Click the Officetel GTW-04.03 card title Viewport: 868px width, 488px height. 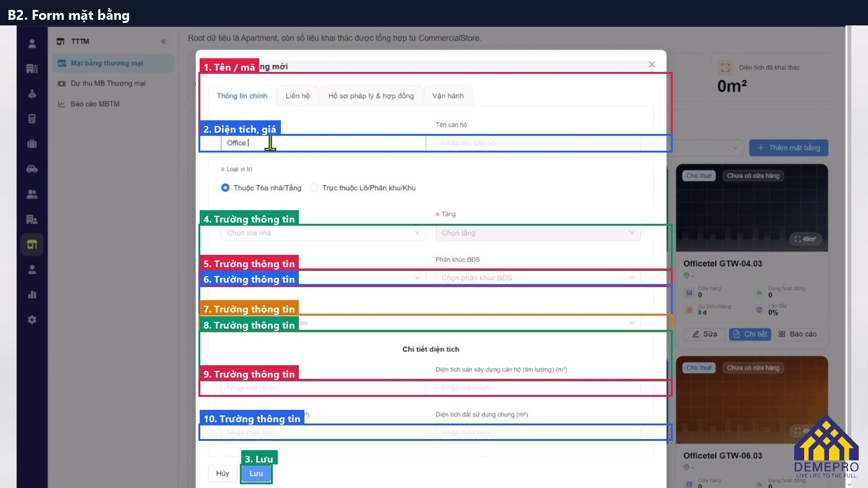(x=723, y=264)
